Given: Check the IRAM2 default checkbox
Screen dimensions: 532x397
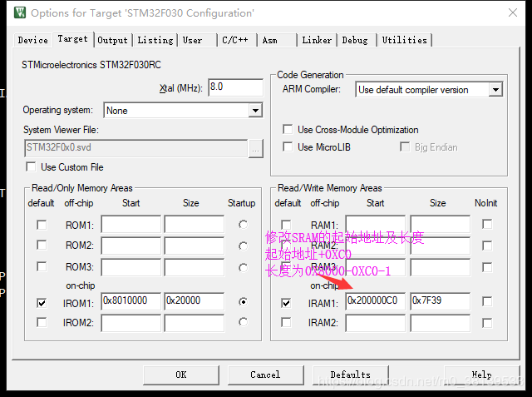Looking at the screenshot, I should pyautogui.click(x=286, y=322).
